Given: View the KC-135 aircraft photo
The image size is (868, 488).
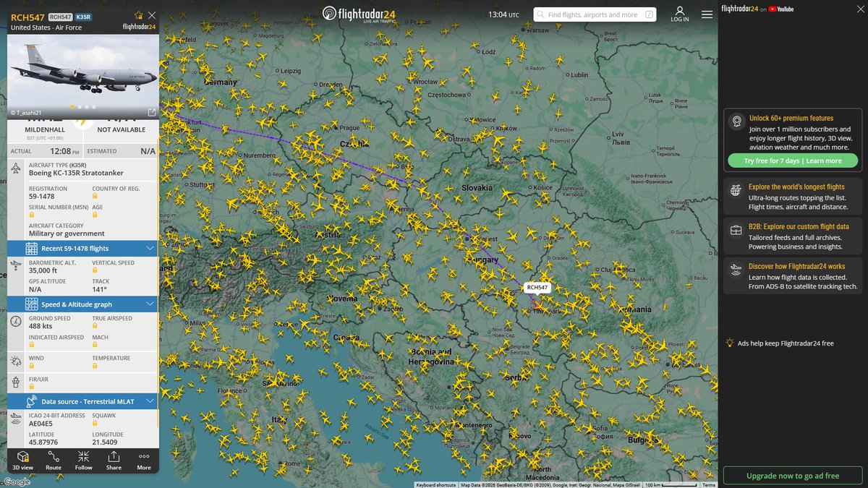Looking at the screenshot, I should 82,76.
